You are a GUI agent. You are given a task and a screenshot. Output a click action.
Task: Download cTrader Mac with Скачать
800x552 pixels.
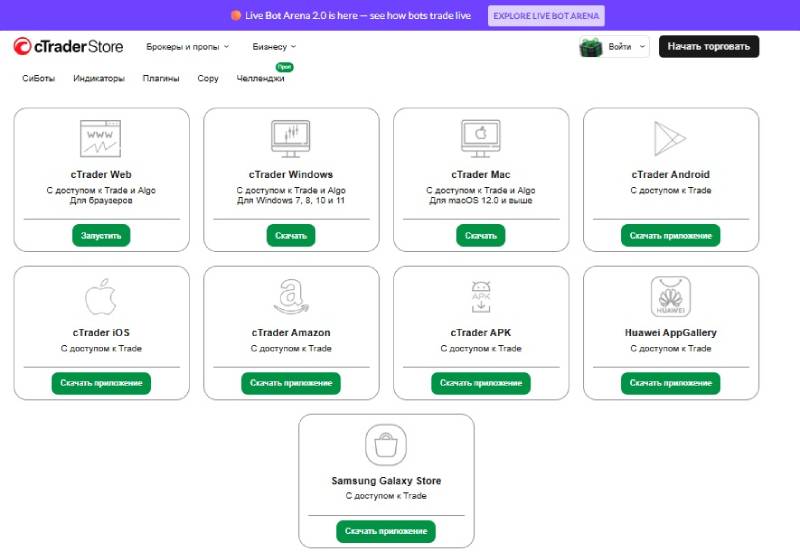(481, 235)
